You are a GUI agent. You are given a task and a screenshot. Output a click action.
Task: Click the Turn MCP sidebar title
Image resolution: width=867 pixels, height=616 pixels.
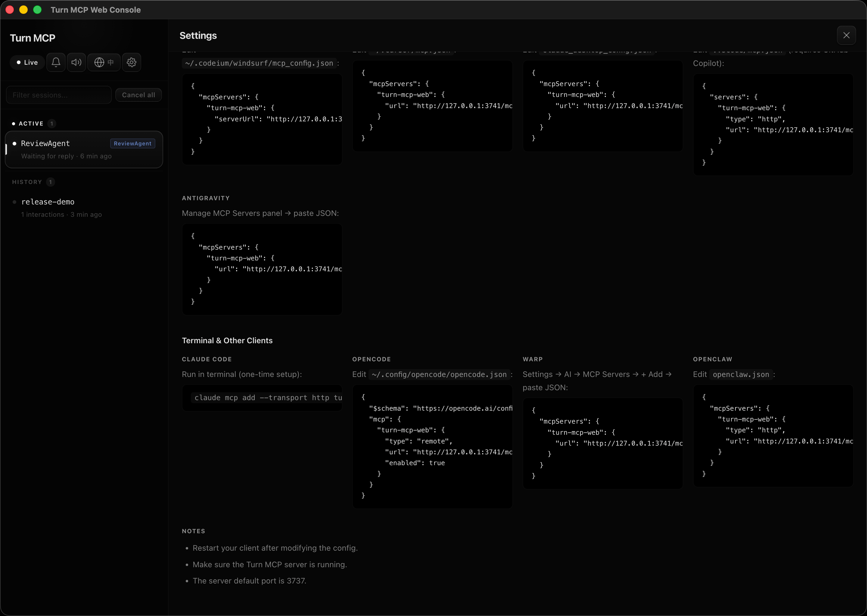(32, 38)
